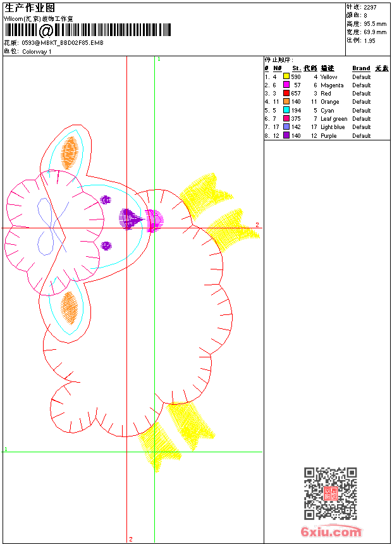Click the lower orange ear fill
Image resolution: width=392 pixels, height=544 pixels.
pos(69,307)
